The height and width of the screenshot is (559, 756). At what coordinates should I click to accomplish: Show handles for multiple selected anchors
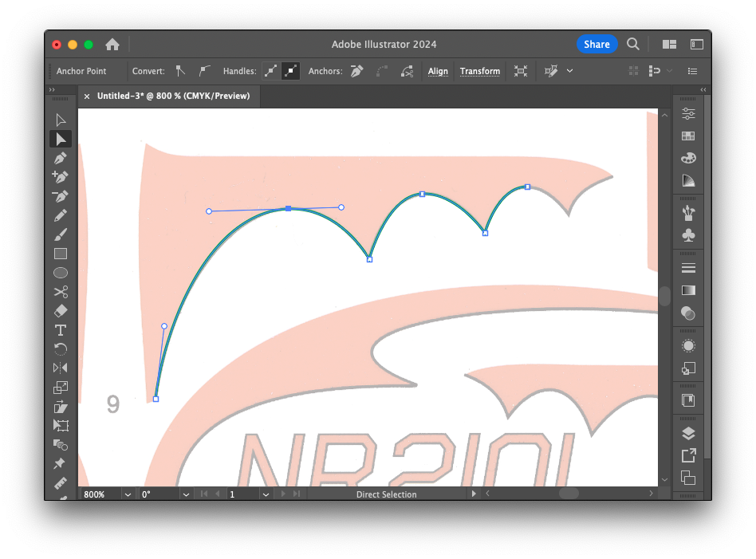tap(271, 71)
